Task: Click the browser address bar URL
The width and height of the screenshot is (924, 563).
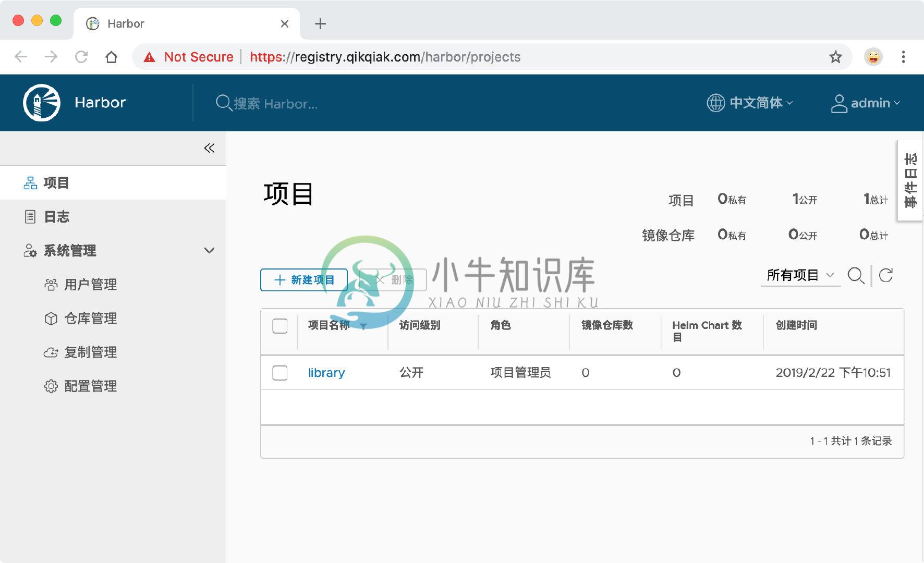Action: click(385, 57)
